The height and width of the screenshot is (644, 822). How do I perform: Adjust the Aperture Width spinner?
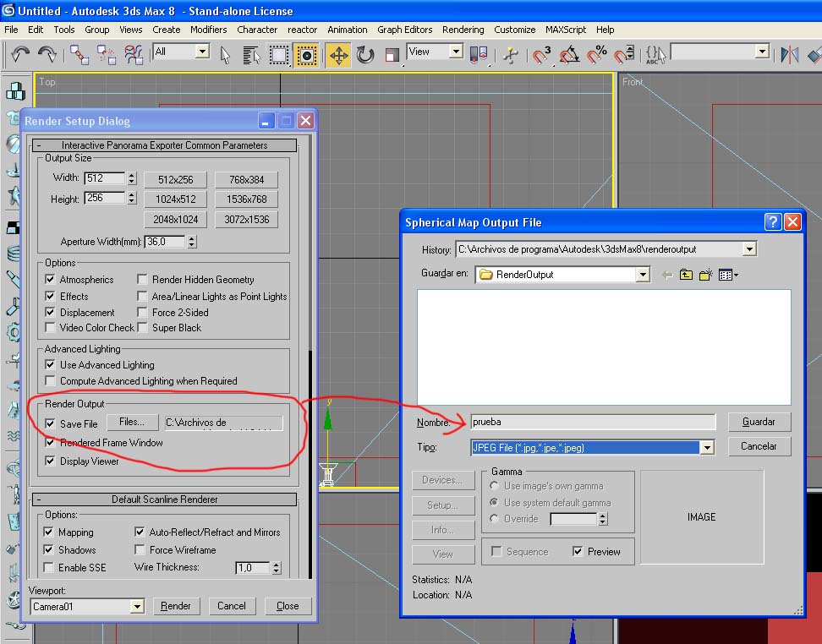click(x=192, y=242)
